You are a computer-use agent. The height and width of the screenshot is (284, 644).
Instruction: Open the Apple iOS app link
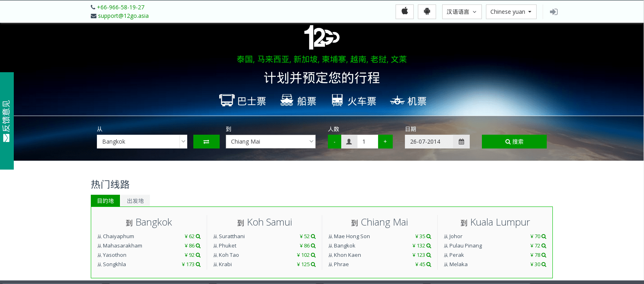(x=404, y=12)
